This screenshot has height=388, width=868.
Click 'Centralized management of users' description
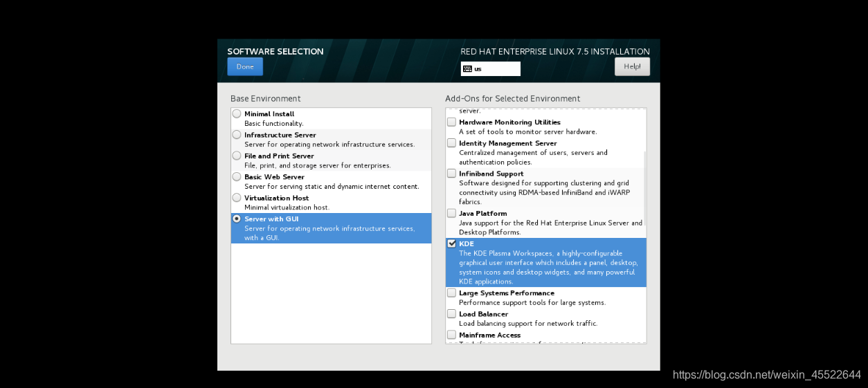(x=533, y=157)
